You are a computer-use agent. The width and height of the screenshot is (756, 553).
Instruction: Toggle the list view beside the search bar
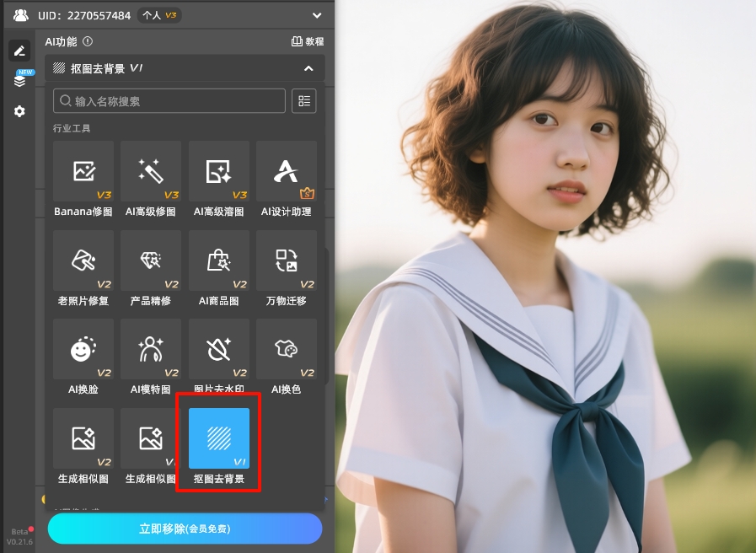click(x=303, y=100)
